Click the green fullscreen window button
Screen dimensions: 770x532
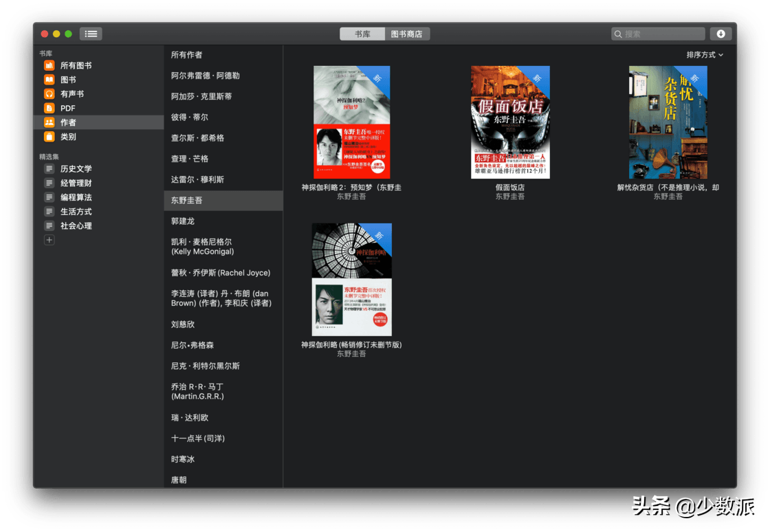tap(69, 34)
